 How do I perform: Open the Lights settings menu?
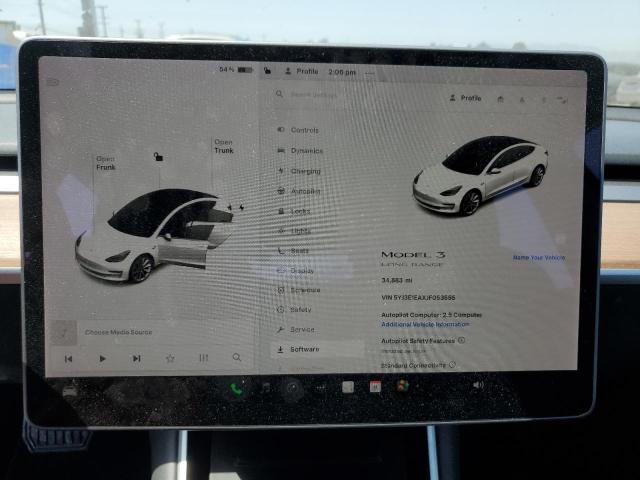(295, 231)
